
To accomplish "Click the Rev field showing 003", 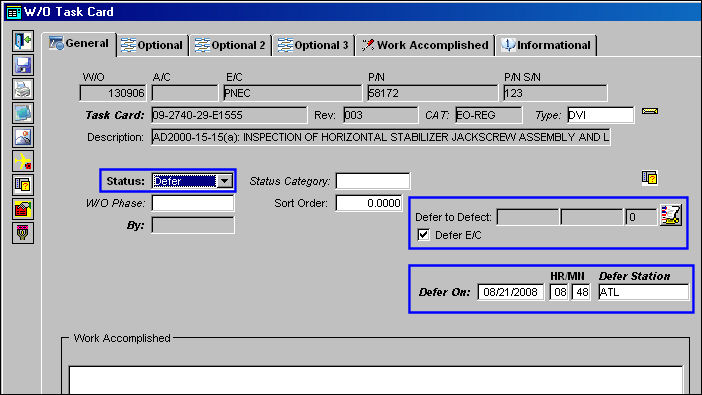I will pyautogui.click(x=381, y=115).
